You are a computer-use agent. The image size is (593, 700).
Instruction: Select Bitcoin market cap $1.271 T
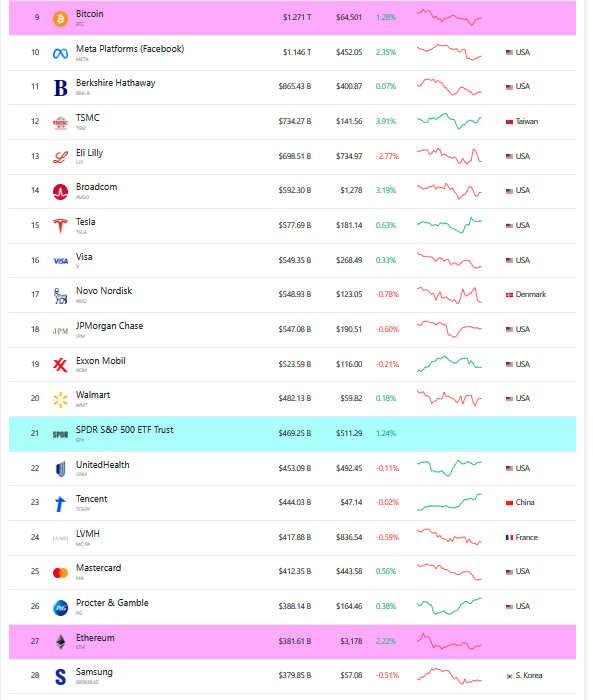(x=297, y=17)
